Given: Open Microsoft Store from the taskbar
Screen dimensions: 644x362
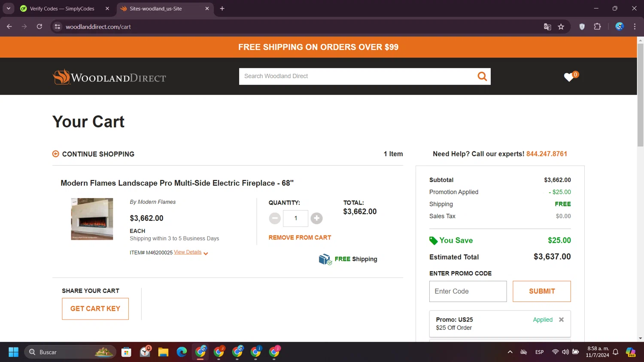Looking at the screenshot, I should (126, 352).
